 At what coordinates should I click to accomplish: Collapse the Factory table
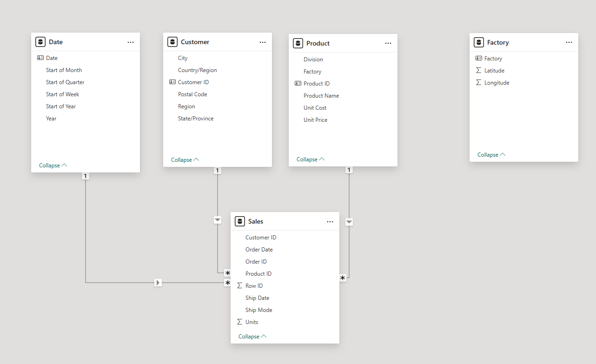[491, 155]
